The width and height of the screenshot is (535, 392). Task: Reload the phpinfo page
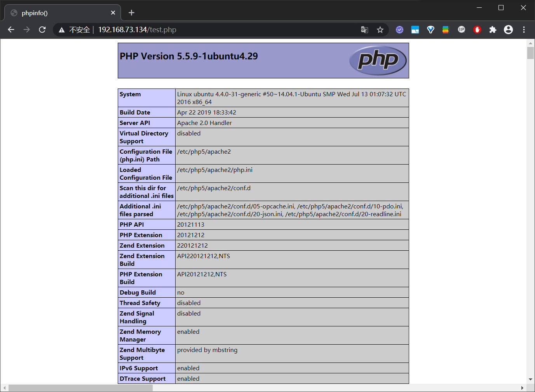coord(42,29)
